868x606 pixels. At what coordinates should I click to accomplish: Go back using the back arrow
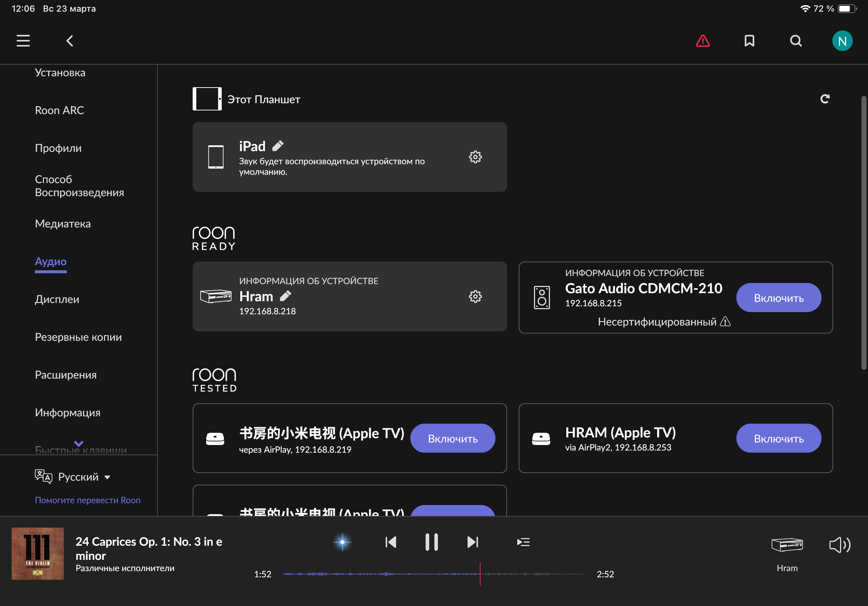click(69, 41)
